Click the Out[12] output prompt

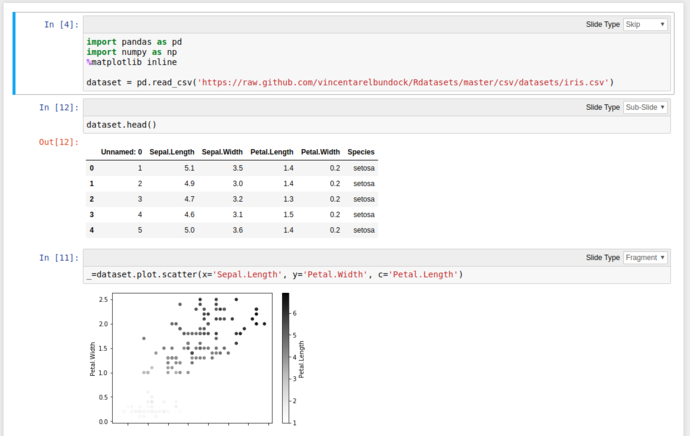(59, 142)
